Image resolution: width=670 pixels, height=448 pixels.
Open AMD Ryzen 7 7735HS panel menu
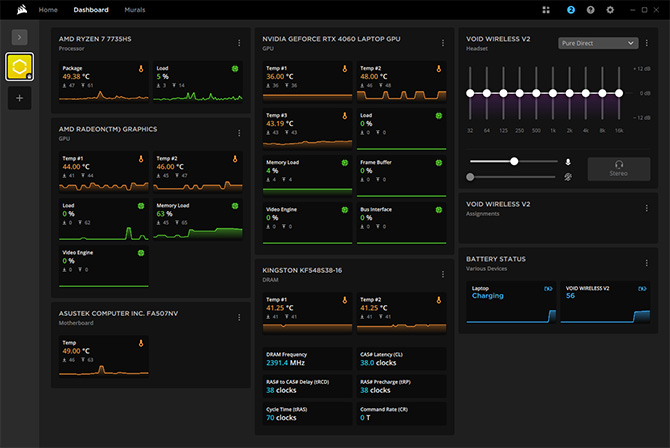point(239,43)
